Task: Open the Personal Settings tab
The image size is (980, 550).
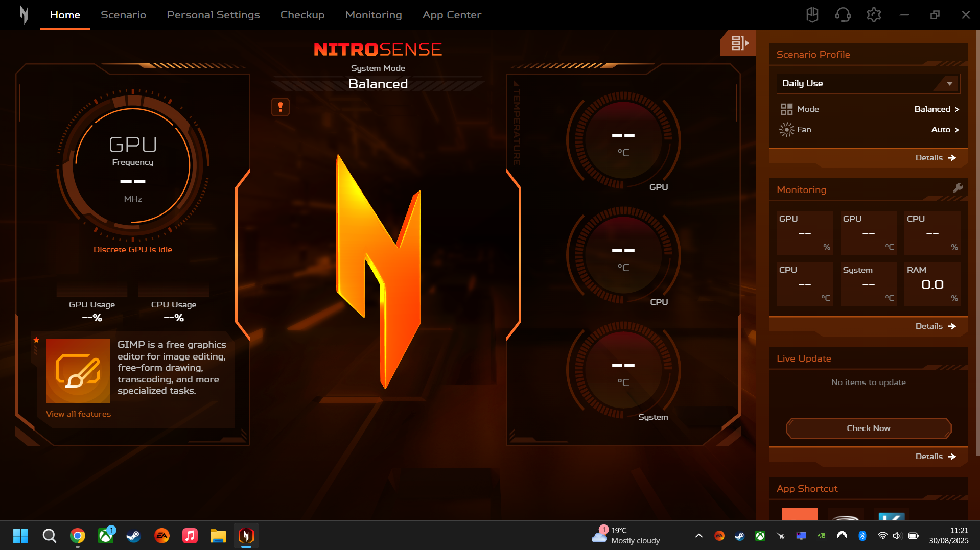Action: [213, 15]
